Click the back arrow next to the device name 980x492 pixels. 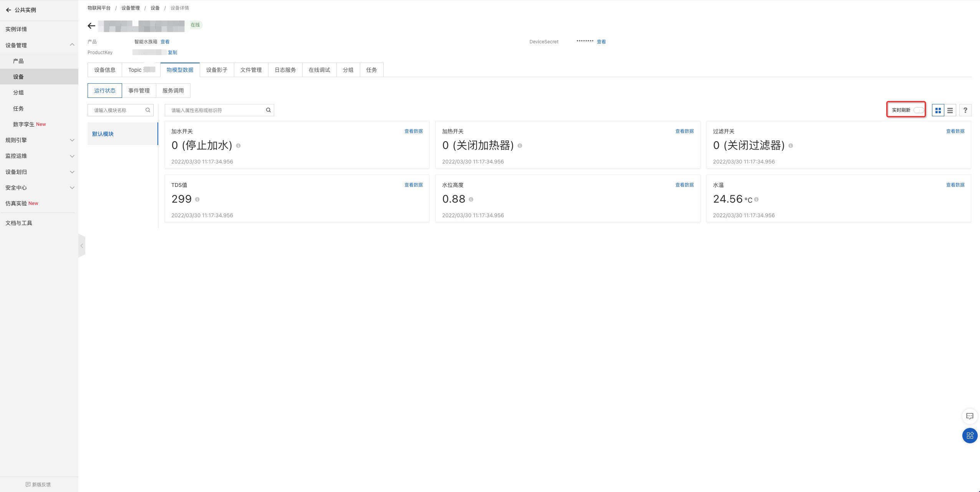[91, 25]
